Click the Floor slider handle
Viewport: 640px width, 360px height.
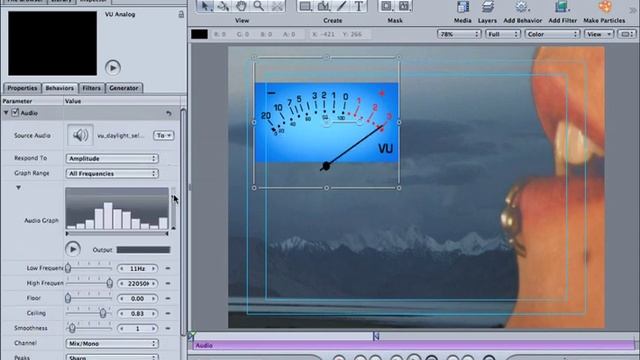68,298
